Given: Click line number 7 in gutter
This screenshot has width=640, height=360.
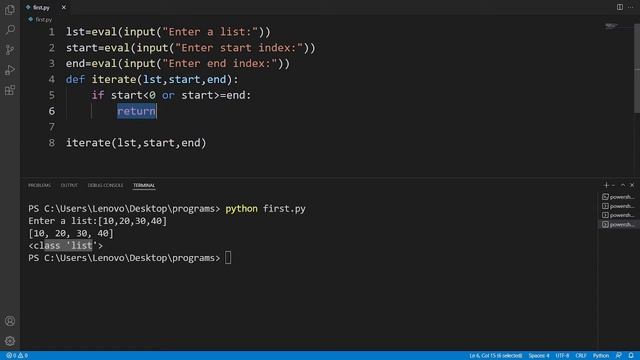Looking at the screenshot, I should pyautogui.click(x=51, y=127).
